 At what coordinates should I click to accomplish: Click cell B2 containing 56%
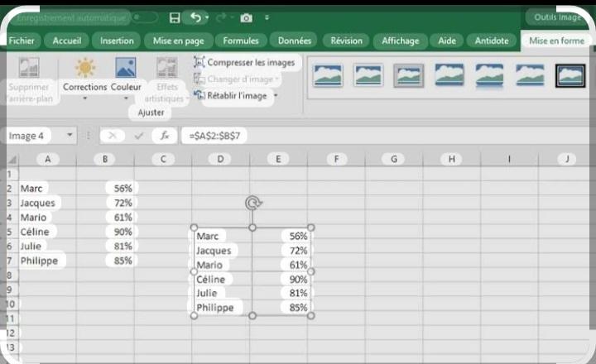click(105, 189)
